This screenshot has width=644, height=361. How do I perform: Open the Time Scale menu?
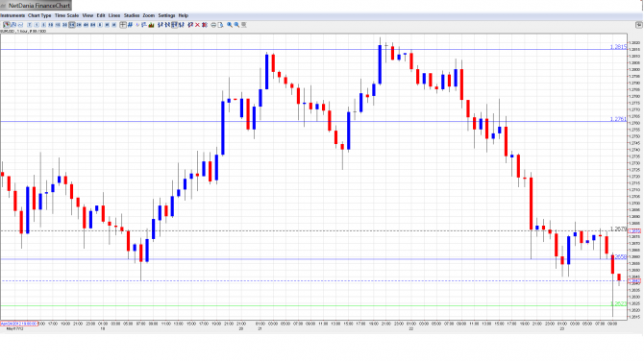tap(66, 15)
